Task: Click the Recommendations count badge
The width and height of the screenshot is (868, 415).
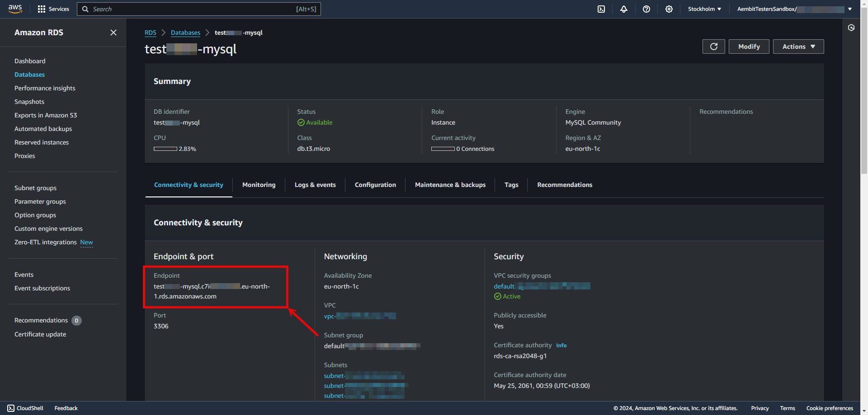Action: tap(76, 321)
